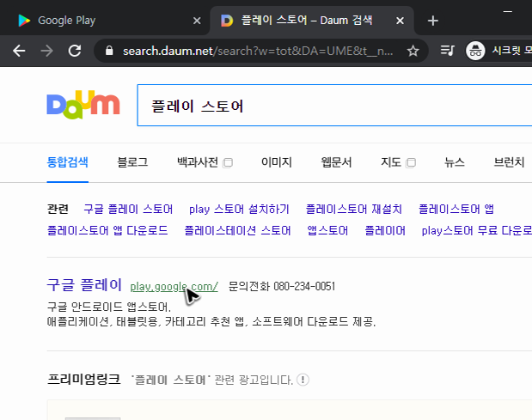The height and width of the screenshot is (420, 532).
Task: Open the media control playlist icon
Action: click(x=447, y=51)
